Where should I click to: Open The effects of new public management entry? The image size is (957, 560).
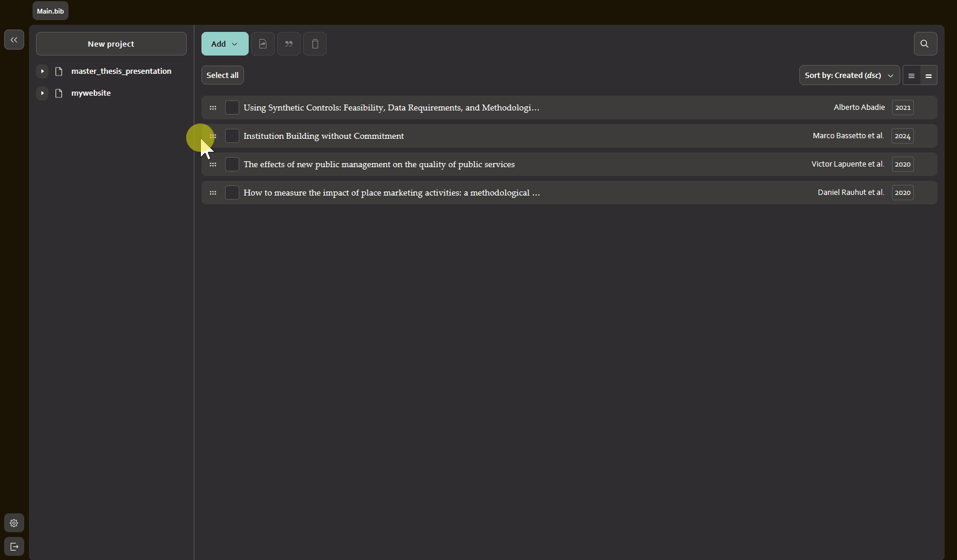[x=379, y=164]
